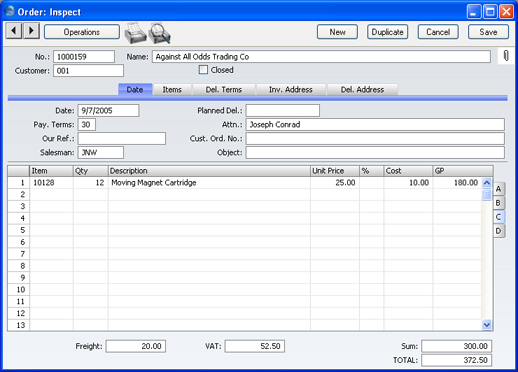
Task: Select item code 10128 cell
Action: click(x=51, y=183)
